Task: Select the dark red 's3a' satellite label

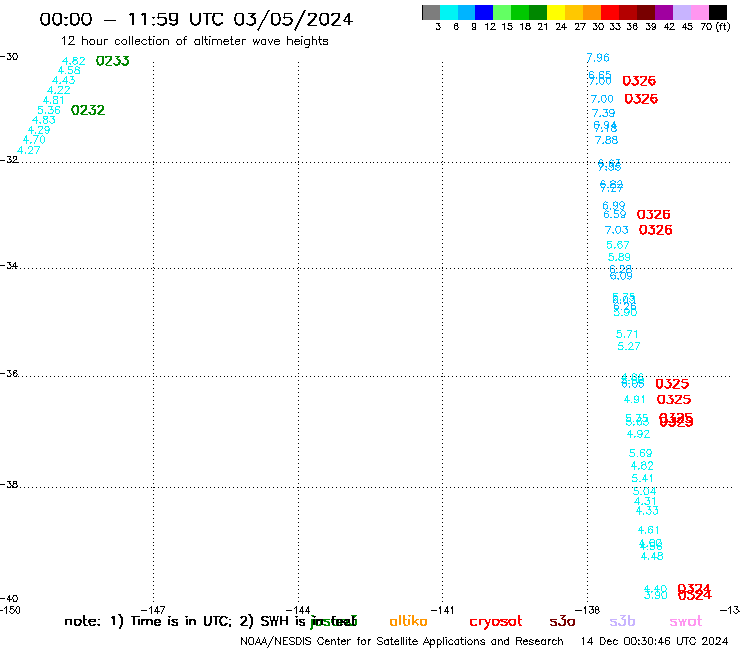Action: click(x=562, y=621)
